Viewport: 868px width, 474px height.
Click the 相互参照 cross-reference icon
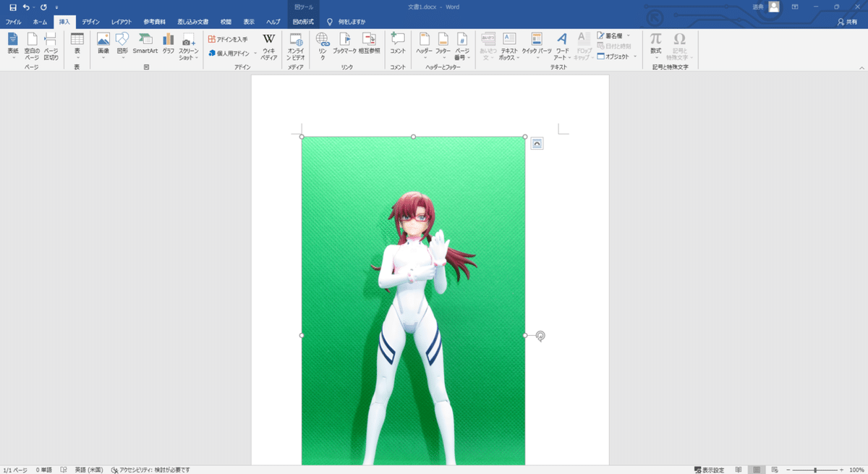point(370,43)
